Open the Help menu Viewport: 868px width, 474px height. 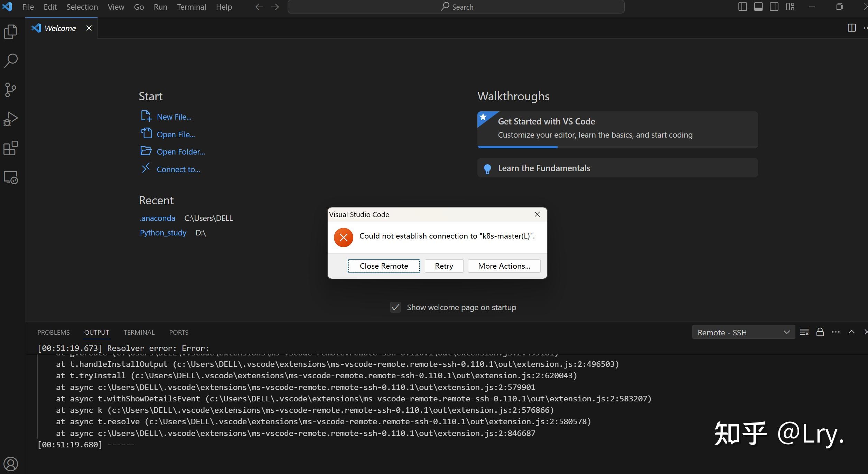pos(224,7)
